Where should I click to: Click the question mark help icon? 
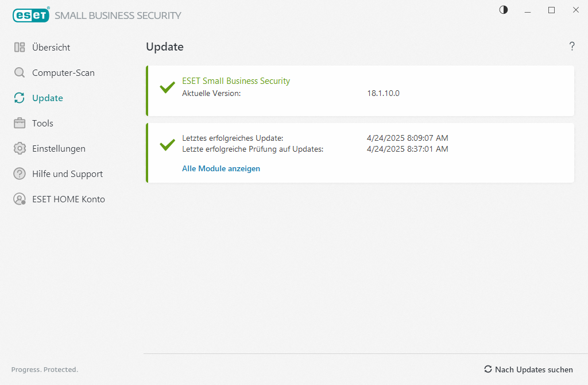(x=572, y=47)
